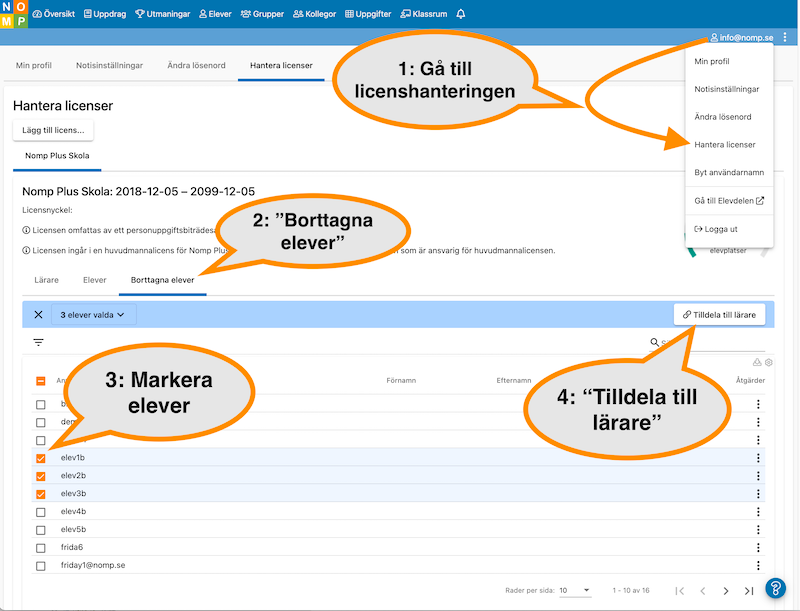Open the help question mark button
The image size is (800, 611).
[776, 588]
